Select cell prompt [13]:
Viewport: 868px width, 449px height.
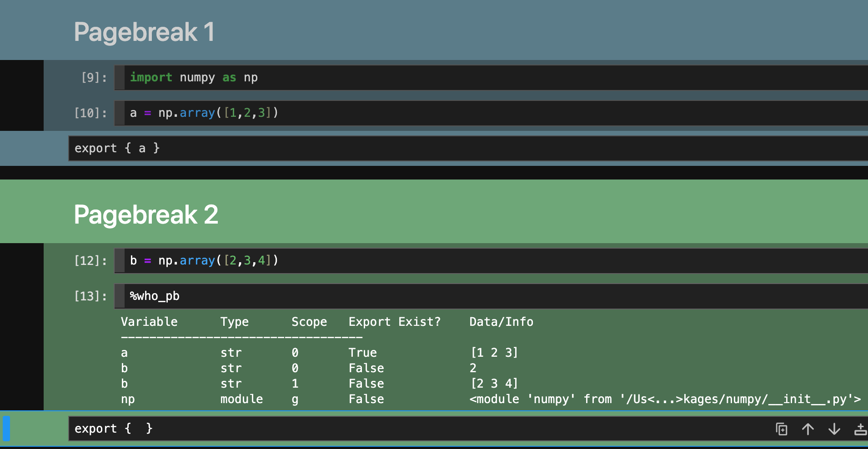coord(90,296)
